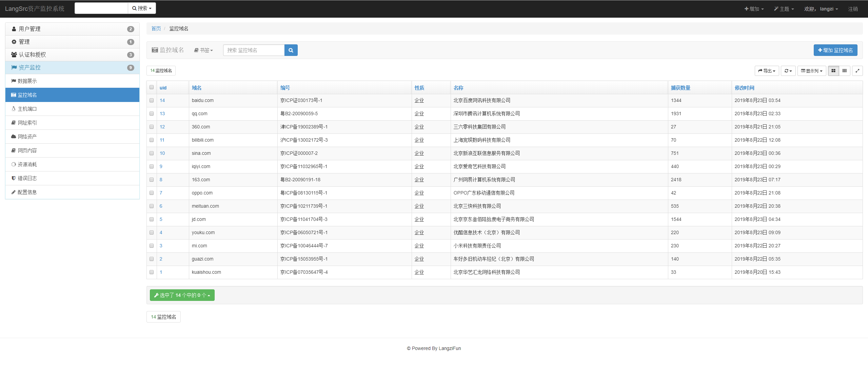Image resolution: width=868 pixels, height=371 pixels.
Task: Switch to the compact grid view icon
Action: 845,71
